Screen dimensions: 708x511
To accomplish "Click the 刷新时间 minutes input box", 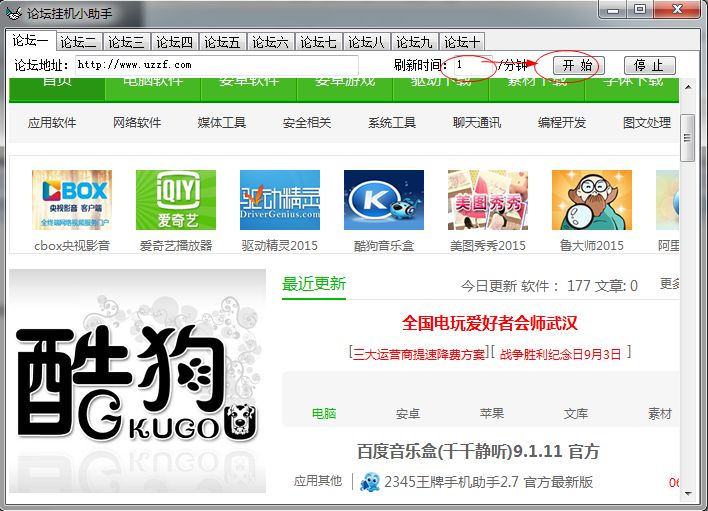I will (x=472, y=65).
